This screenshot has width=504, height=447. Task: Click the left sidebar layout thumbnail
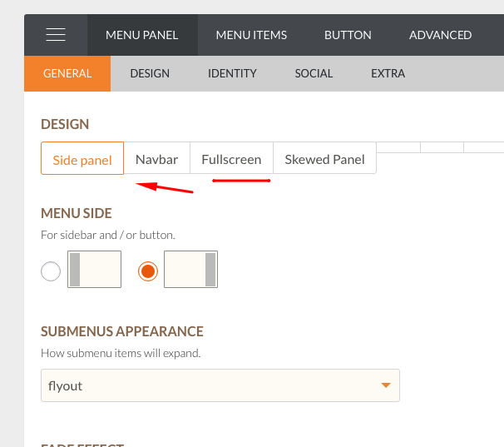(x=94, y=270)
